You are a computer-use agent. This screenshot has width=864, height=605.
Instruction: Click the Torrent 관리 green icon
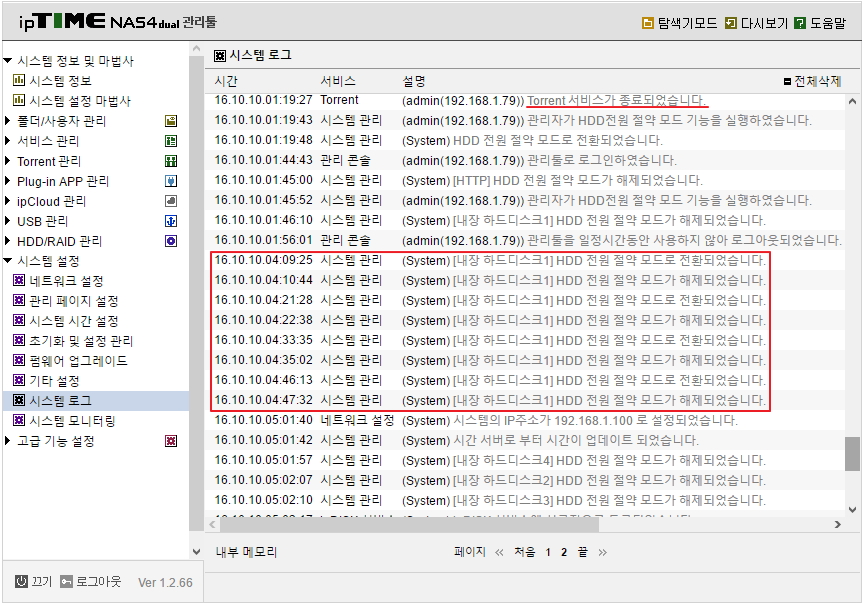pyautogui.click(x=171, y=161)
